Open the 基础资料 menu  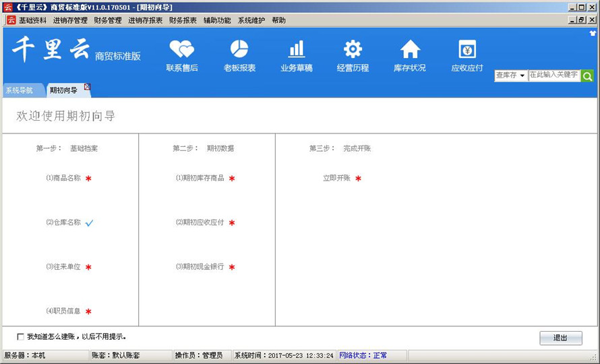pyautogui.click(x=32, y=20)
